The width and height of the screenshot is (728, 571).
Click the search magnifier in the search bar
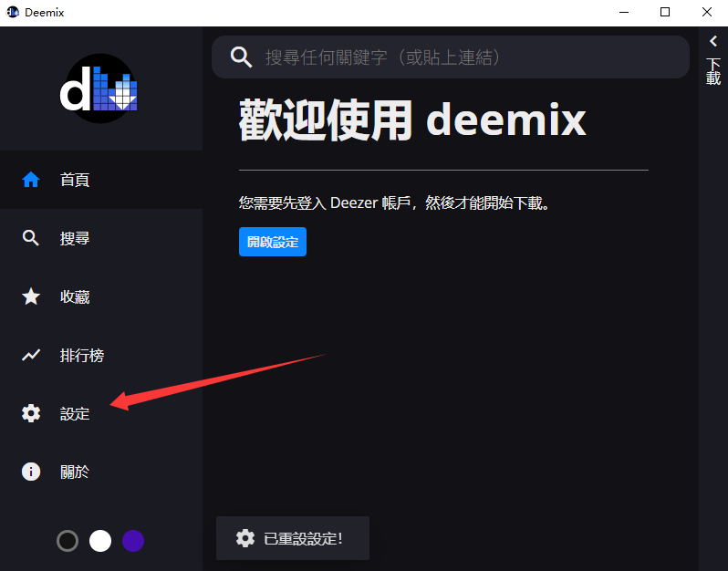tap(241, 57)
